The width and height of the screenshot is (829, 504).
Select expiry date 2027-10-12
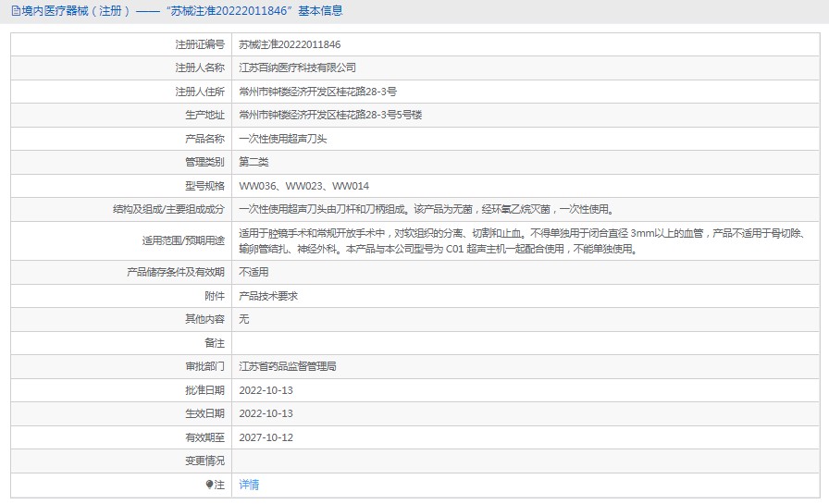(266, 437)
